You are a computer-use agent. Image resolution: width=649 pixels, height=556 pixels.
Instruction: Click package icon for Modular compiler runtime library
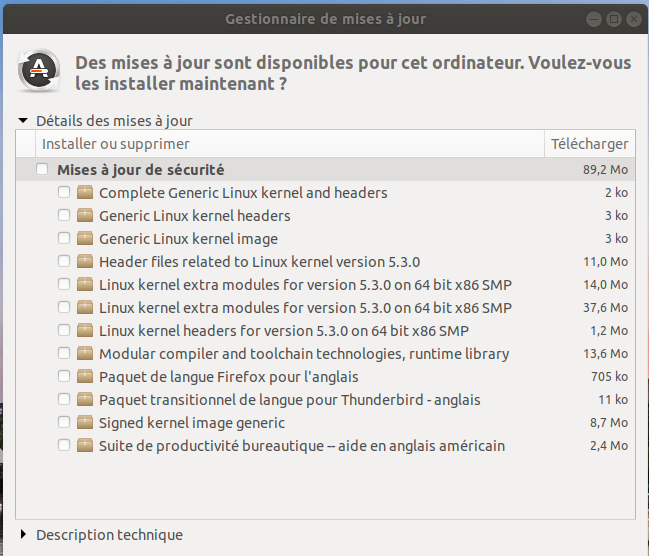pos(85,353)
